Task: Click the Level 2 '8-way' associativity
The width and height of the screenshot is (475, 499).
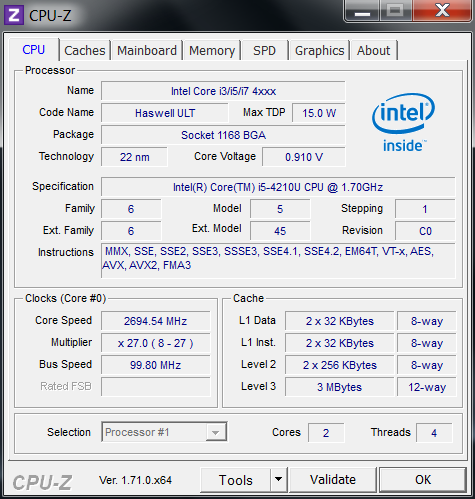Action: pos(427,365)
